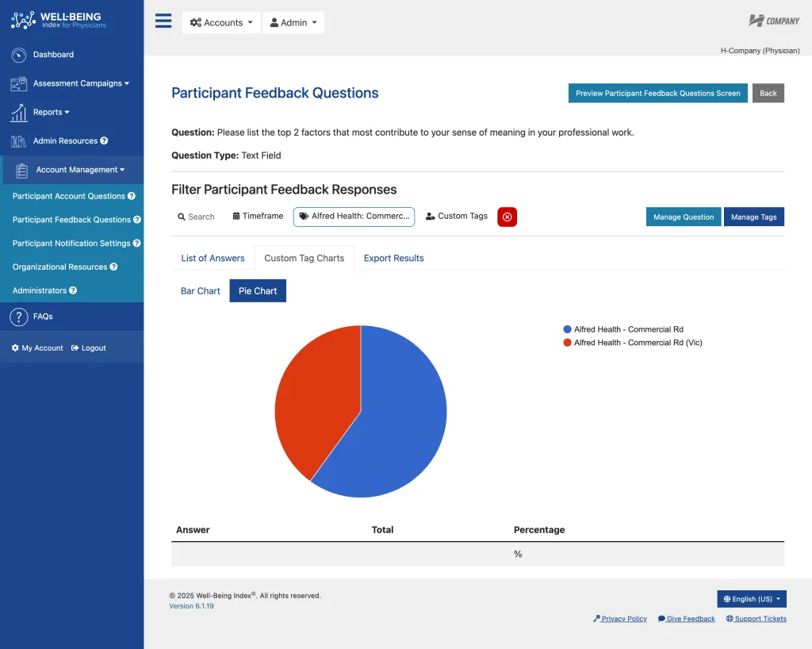Open the Privacy Policy link
The width and height of the screenshot is (812, 649).
pos(620,618)
